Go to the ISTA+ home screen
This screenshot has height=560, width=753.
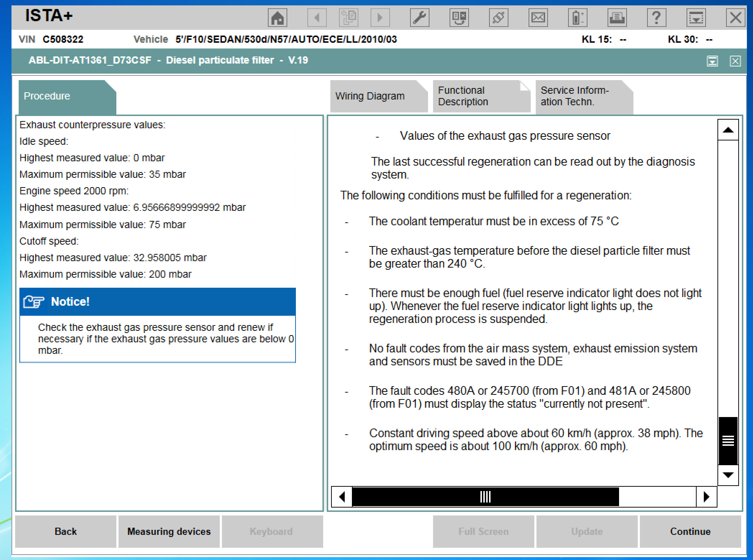pyautogui.click(x=277, y=18)
